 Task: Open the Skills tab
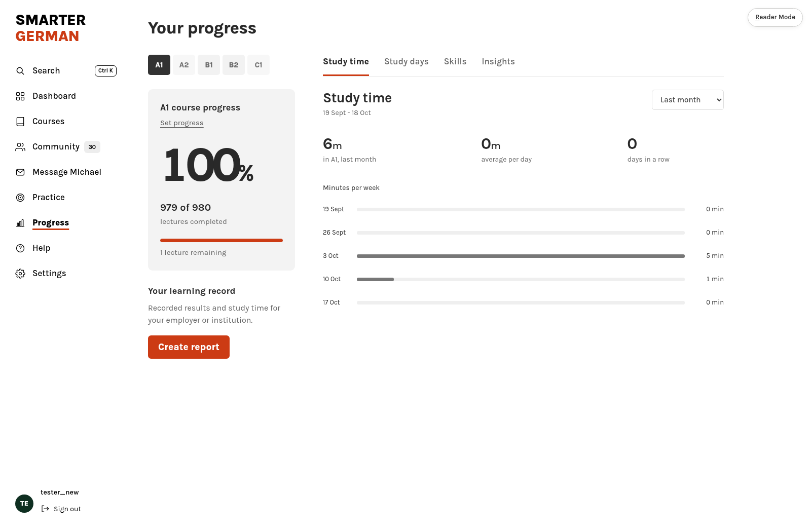[455, 62]
